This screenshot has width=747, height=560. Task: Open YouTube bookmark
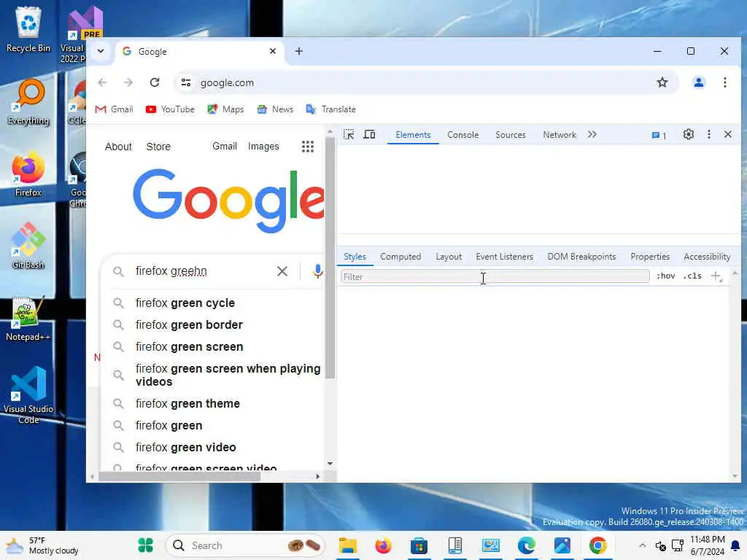tap(170, 109)
